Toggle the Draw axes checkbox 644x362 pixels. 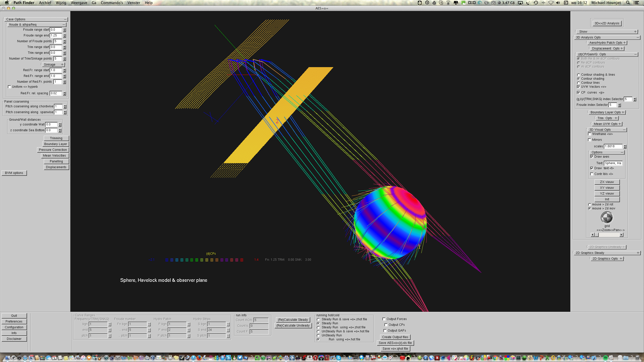tap(592, 157)
